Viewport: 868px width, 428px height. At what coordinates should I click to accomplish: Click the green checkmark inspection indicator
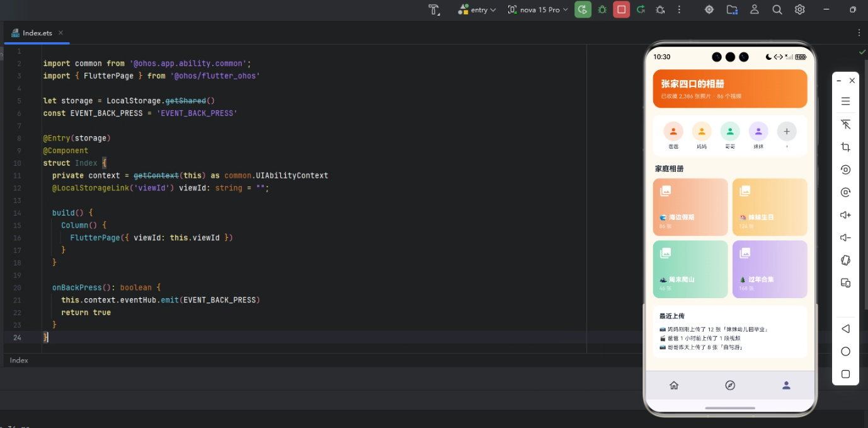pyautogui.click(x=862, y=52)
